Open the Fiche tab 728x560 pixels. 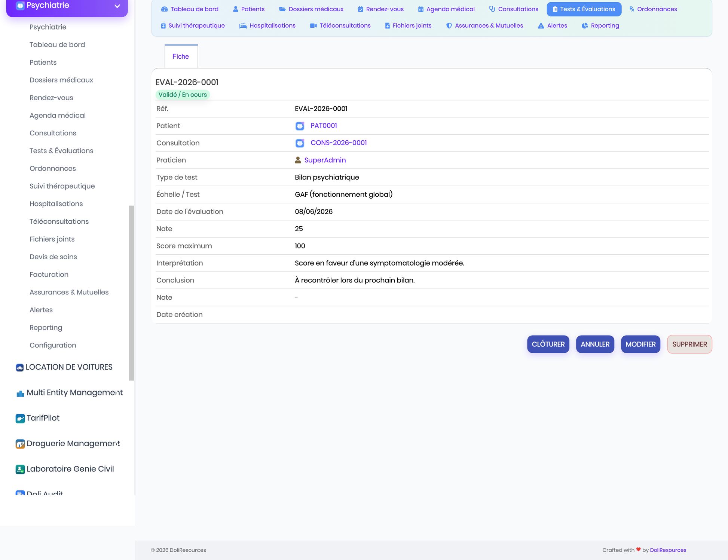click(181, 56)
